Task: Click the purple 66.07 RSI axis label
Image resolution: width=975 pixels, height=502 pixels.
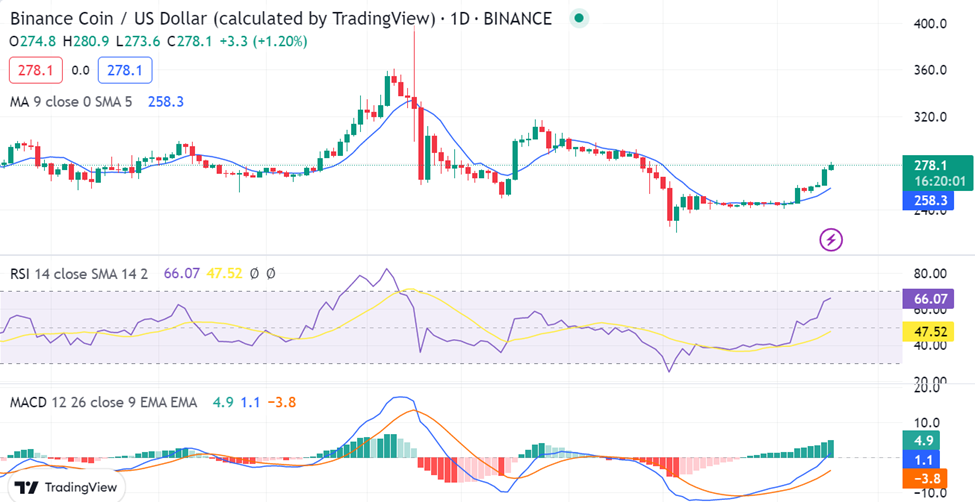Action: click(x=930, y=299)
